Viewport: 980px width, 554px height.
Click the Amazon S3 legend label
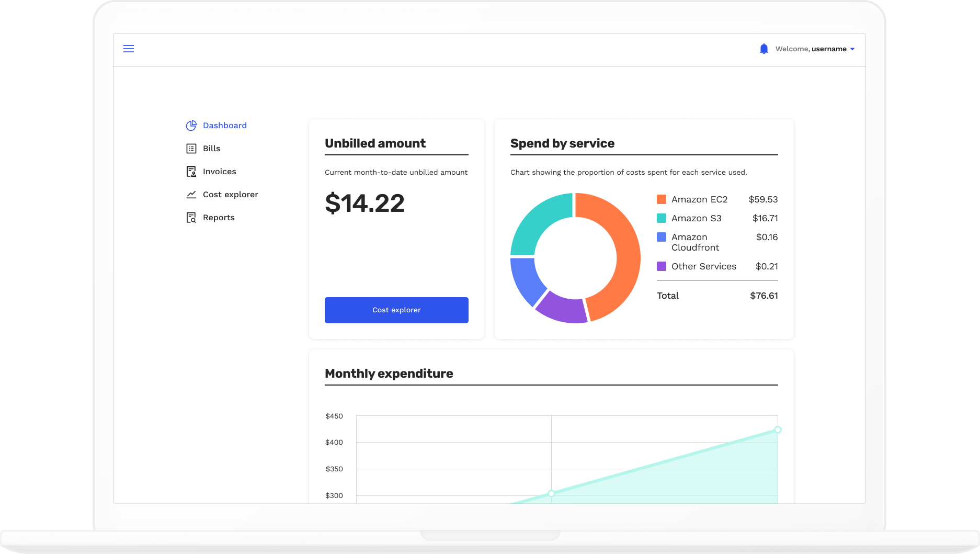697,218
